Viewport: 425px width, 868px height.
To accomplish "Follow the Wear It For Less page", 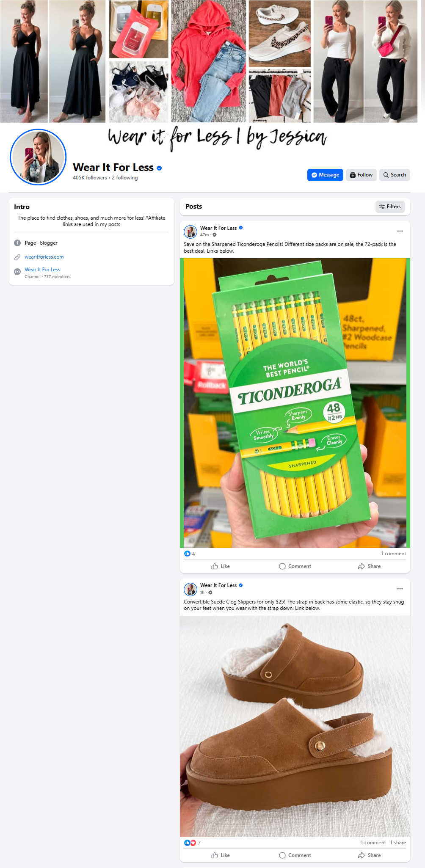I will (361, 175).
